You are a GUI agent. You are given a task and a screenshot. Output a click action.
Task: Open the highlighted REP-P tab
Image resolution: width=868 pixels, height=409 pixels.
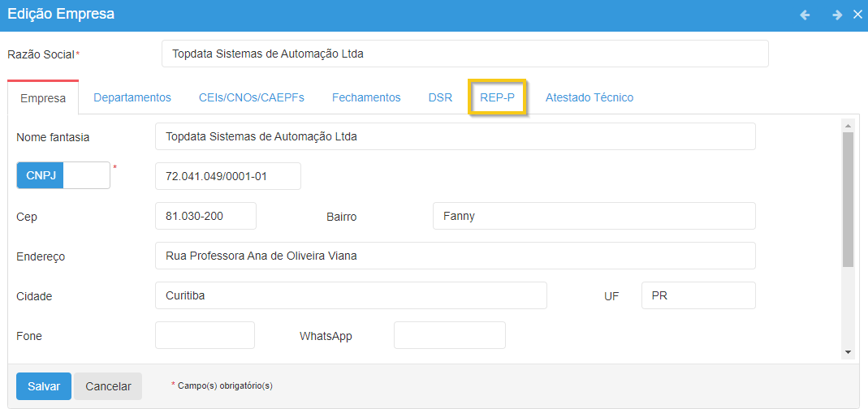pyautogui.click(x=498, y=97)
